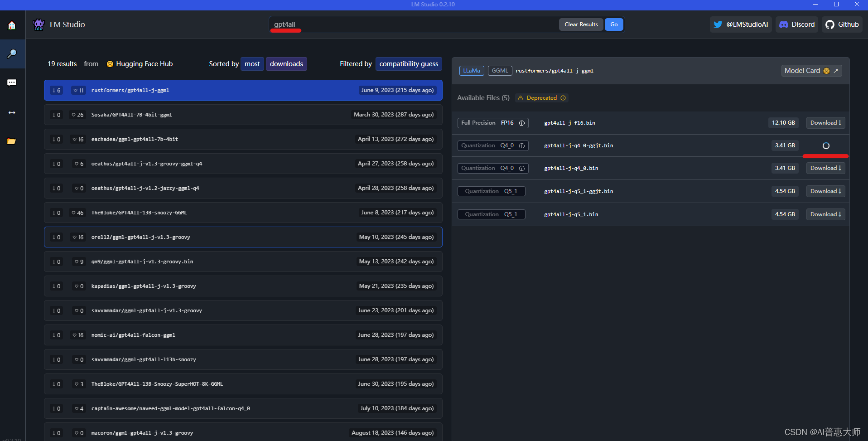Click the 12.10 GB size badge
This screenshot has width=868, height=441.
[783, 123]
